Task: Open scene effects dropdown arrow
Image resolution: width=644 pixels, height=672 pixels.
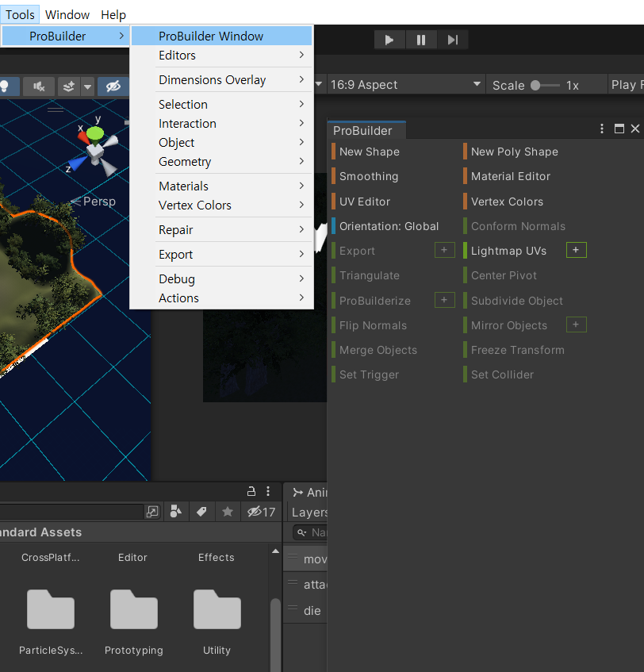Action: click(x=87, y=86)
